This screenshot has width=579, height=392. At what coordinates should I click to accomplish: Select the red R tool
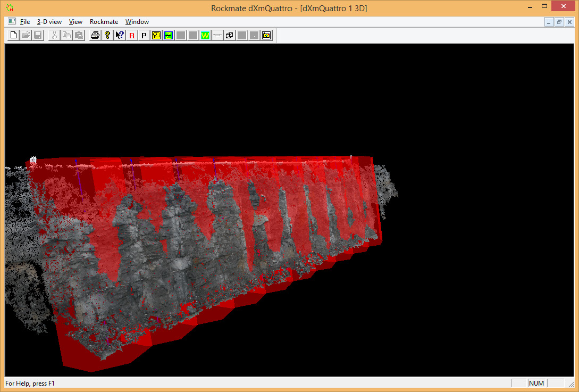pos(131,35)
